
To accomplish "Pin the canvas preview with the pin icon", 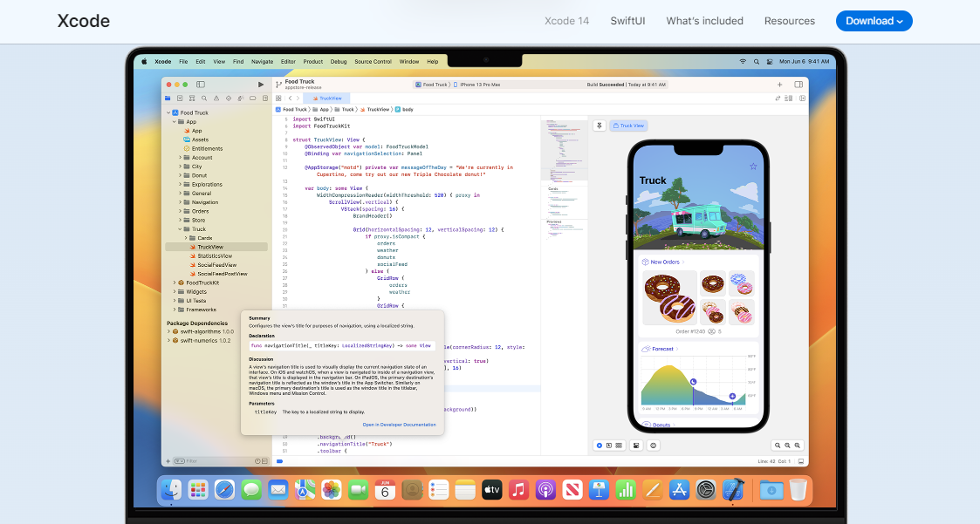I will coord(600,126).
